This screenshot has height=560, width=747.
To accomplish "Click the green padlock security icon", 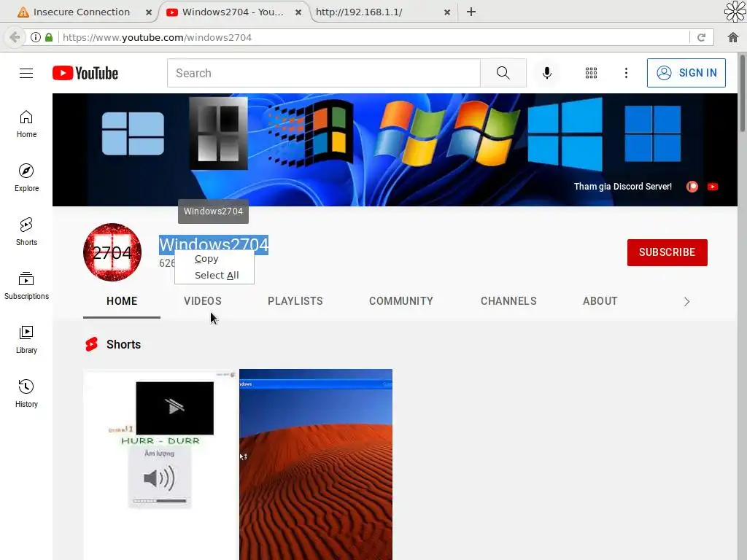I will pyautogui.click(x=49, y=37).
